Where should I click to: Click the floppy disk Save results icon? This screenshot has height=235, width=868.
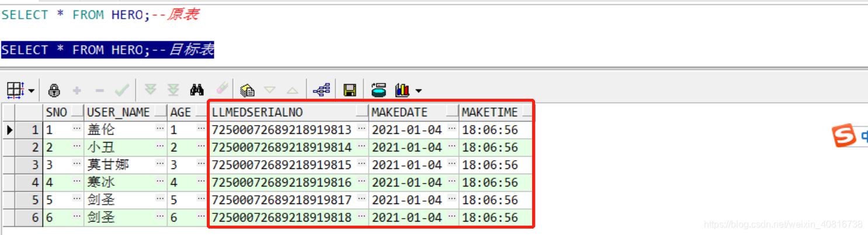coord(350,90)
